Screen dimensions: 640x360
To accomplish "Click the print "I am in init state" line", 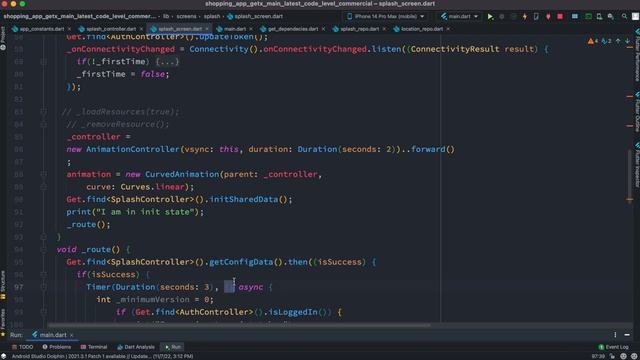I will click(135, 212).
